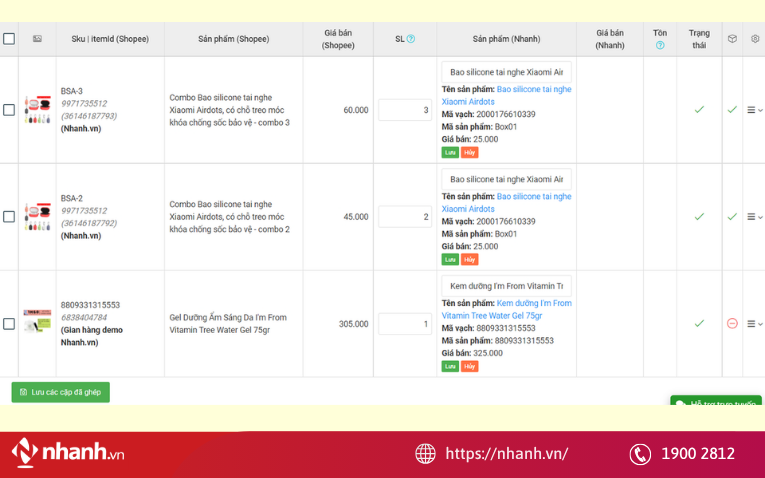Open Bao silicone tai nghe link in BSA-3 row

[506, 96]
